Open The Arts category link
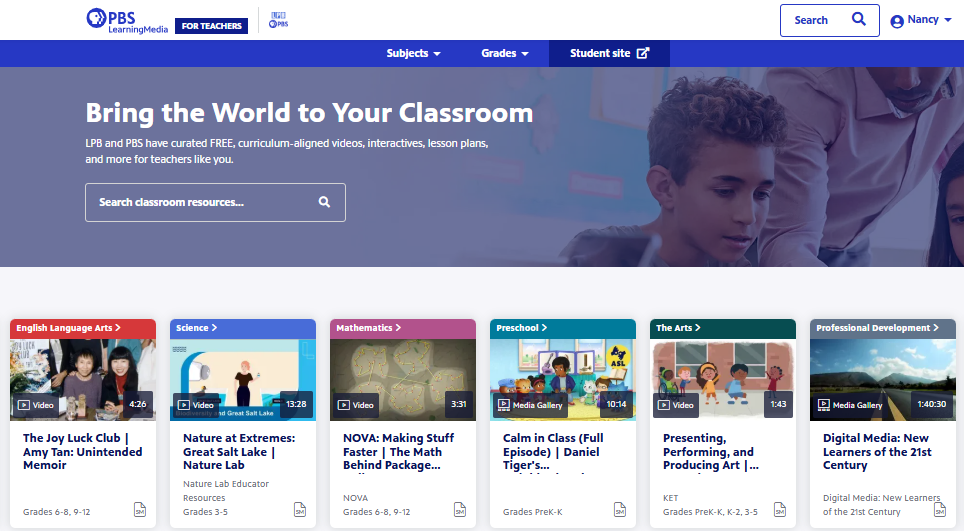The height and width of the screenshot is (531, 964). [x=678, y=328]
